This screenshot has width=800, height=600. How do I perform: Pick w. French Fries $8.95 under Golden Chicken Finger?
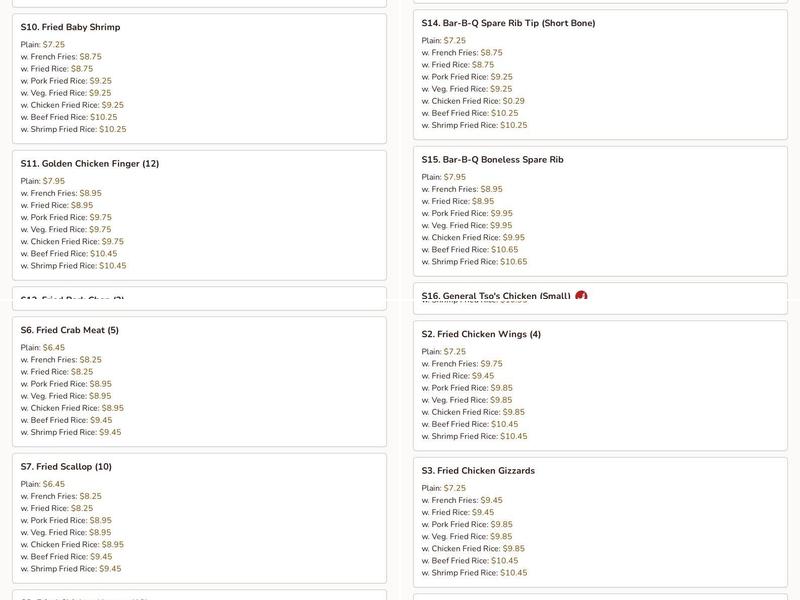point(61,193)
